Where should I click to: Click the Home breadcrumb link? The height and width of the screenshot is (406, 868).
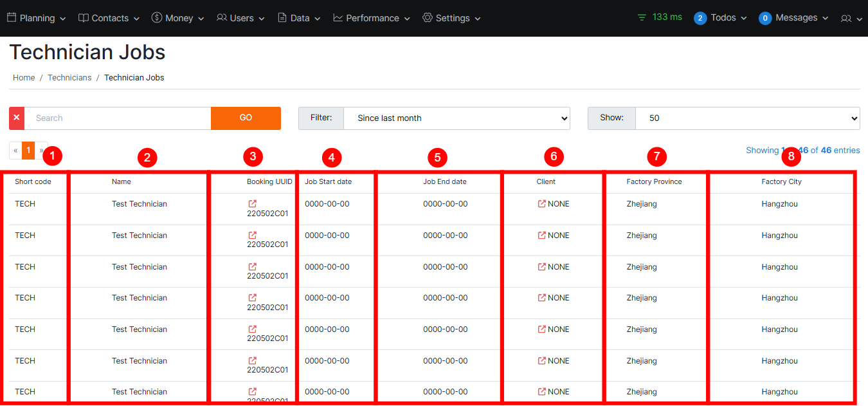tap(24, 78)
